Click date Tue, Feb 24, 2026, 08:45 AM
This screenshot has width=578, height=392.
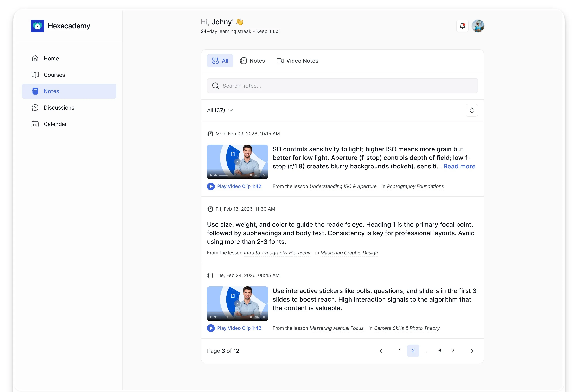[x=247, y=275]
